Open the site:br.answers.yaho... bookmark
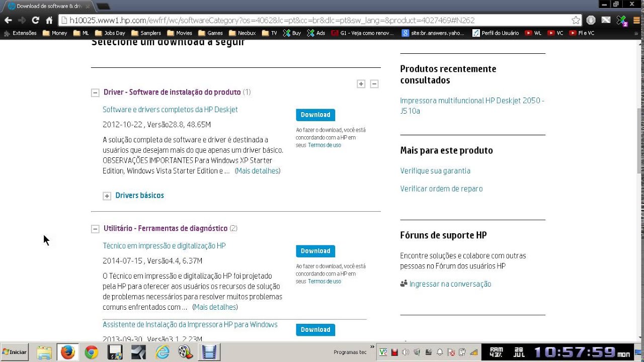 [433, 33]
